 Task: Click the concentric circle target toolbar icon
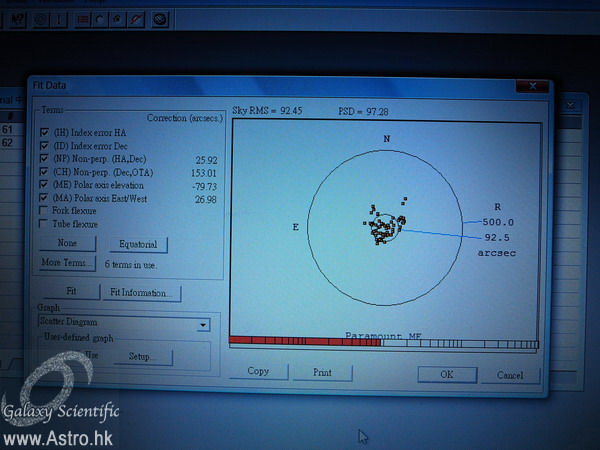coord(40,17)
